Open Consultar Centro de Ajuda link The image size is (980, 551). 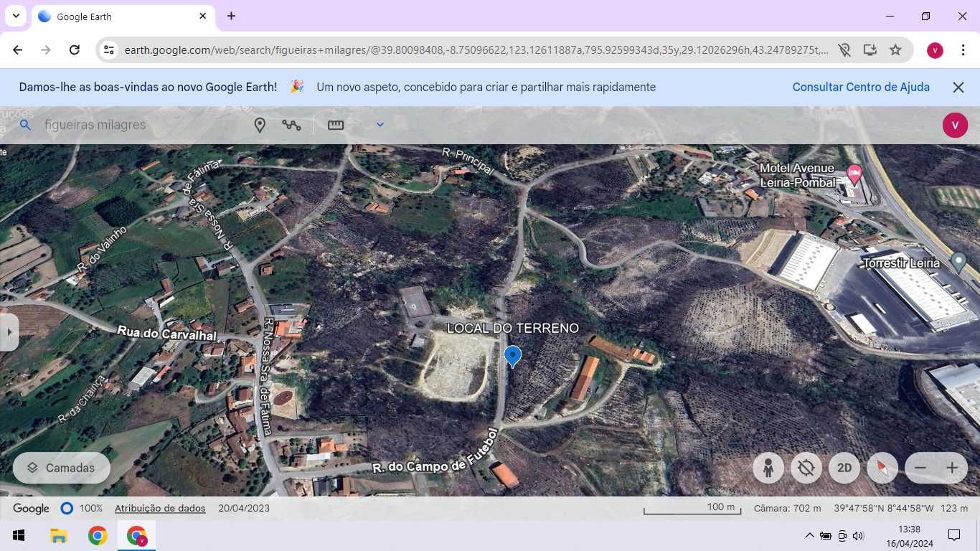click(861, 87)
